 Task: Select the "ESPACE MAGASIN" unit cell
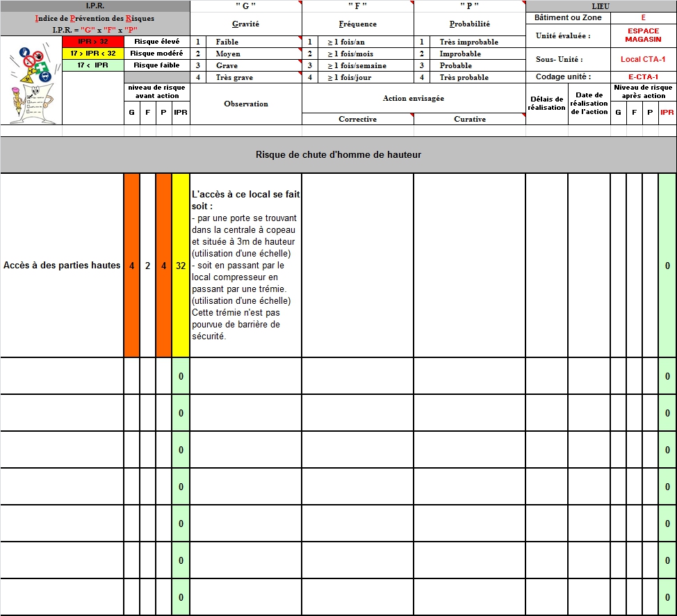[642, 35]
